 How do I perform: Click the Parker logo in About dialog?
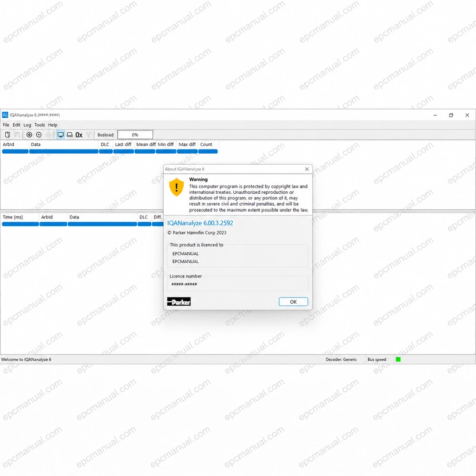179,301
